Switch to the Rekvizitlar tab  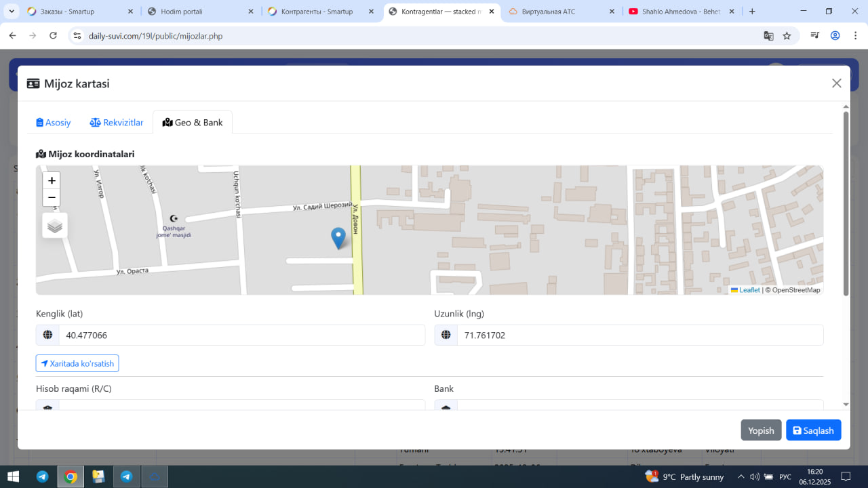coord(117,123)
